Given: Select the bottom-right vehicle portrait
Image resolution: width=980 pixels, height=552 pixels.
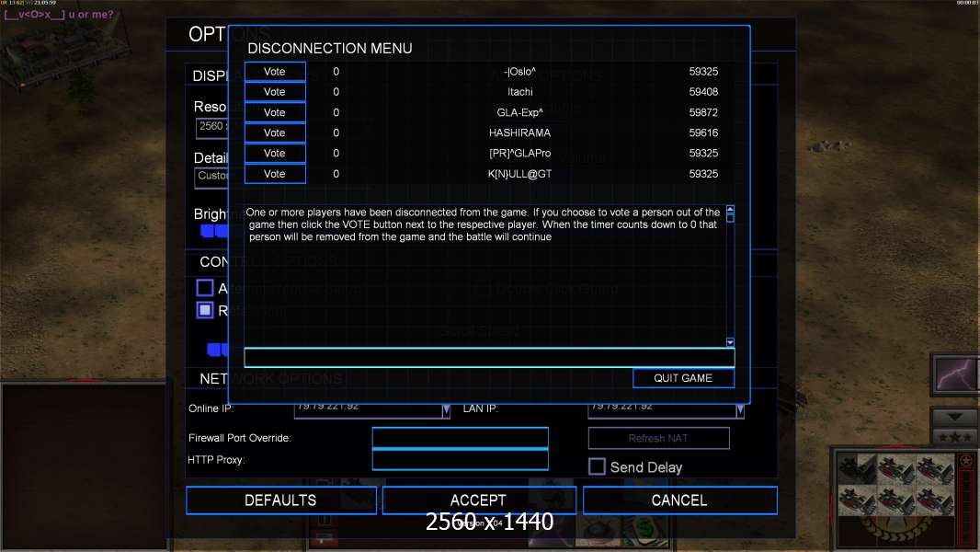Looking at the screenshot, I should coord(937,500).
